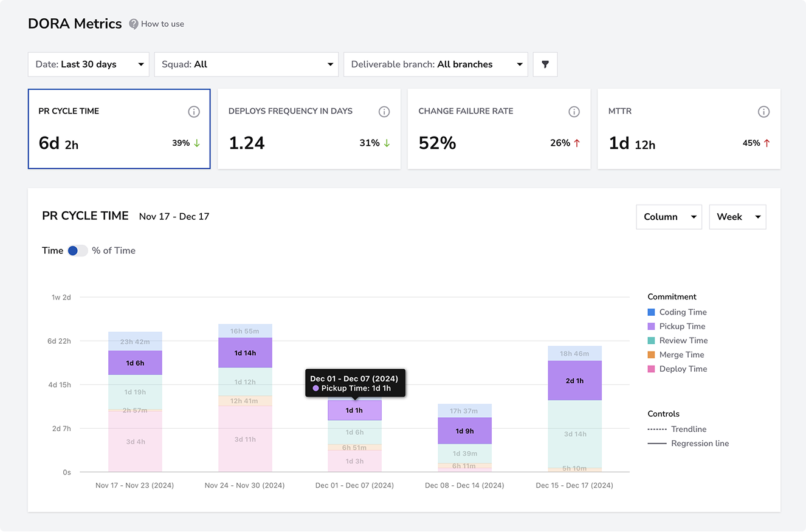Click the 1w 2d y-axis label
The height and width of the screenshot is (532, 806).
(61, 298)
